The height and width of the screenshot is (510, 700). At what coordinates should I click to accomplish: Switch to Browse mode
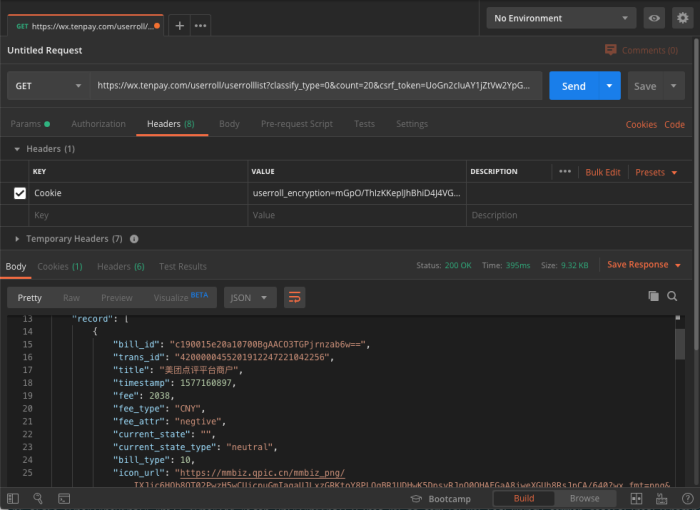click(584, 498)
